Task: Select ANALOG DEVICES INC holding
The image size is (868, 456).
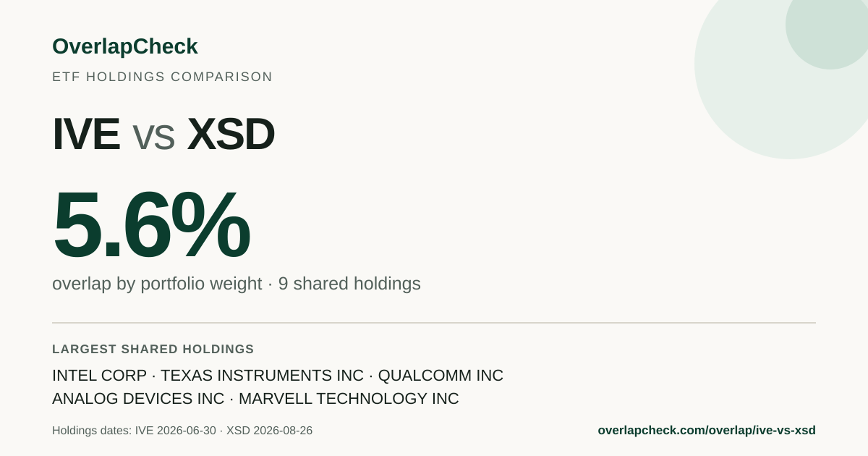Action: 138,399
